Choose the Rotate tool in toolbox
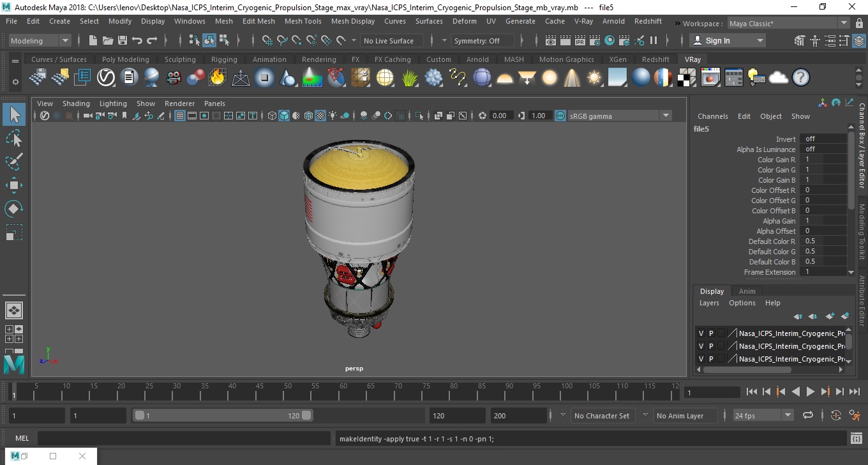The height and width of the screenshot is (465, 868). (x=14, y=209)
